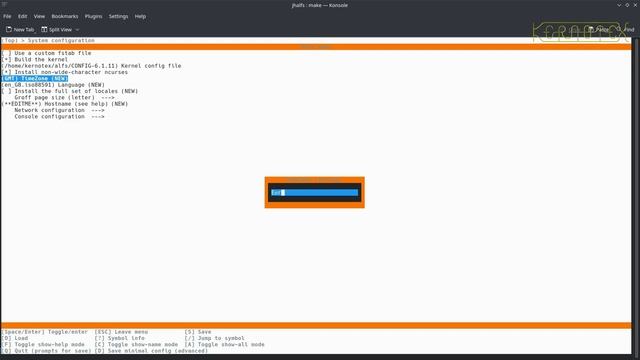
Task: Click the TimeZone input field in dialog
Action: coord(315,193)
